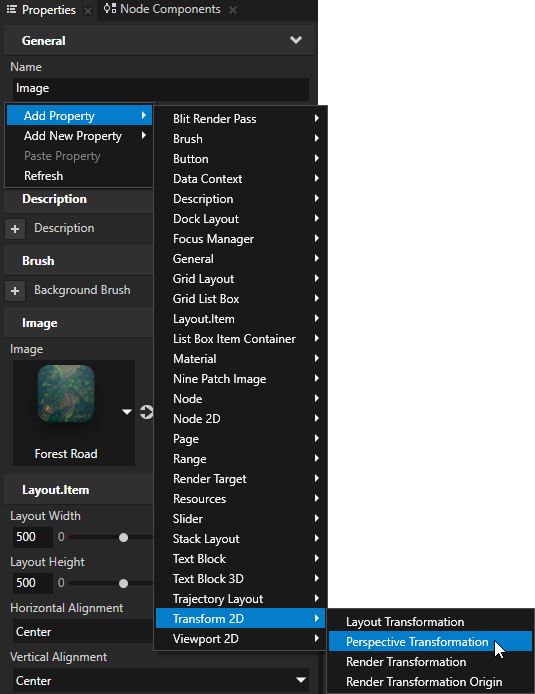Click the Layout Width slider handle
Viewport: 535px width, 694px height.
point(123,537)
